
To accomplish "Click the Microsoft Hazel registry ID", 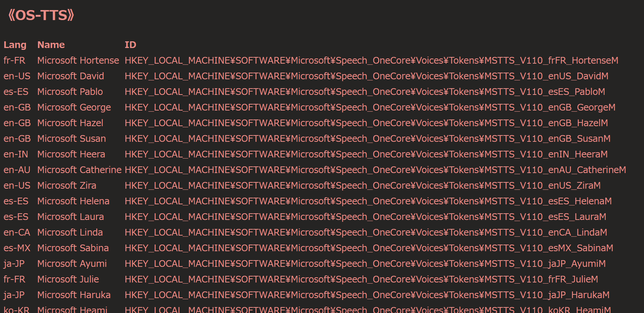I will pos(366,123).
